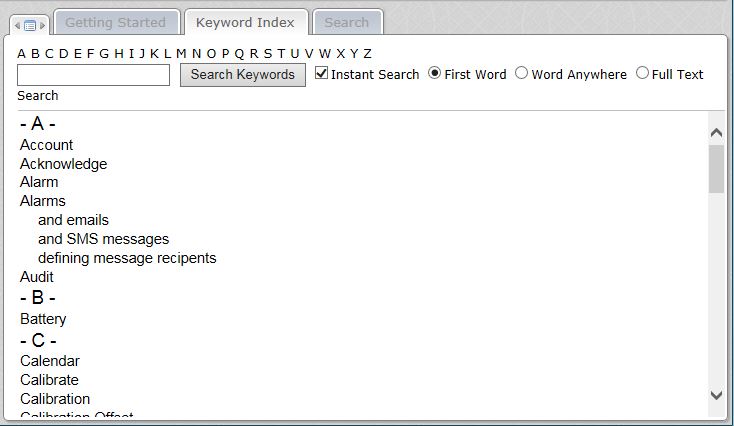The height and width of the screenshot is (426, 734).
Task: Click the vertical scrollbar thumb
Action: (x=716, y=168)
